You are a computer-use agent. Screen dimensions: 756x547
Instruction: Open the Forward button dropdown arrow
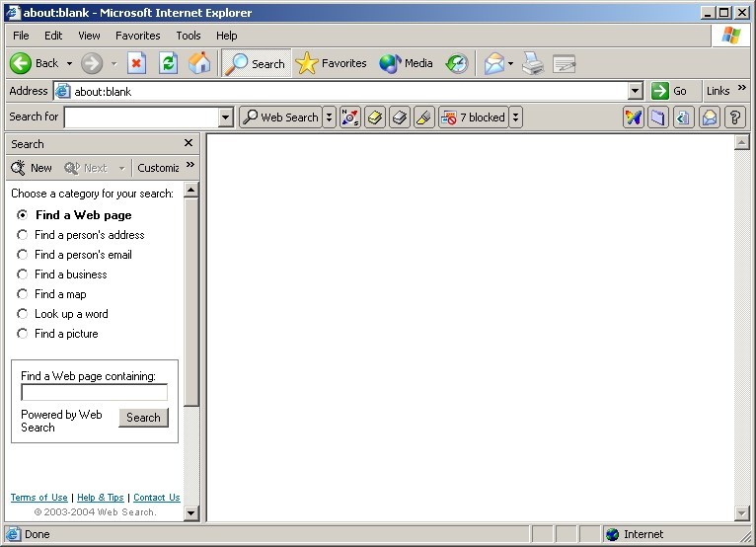tap(114, 63)
